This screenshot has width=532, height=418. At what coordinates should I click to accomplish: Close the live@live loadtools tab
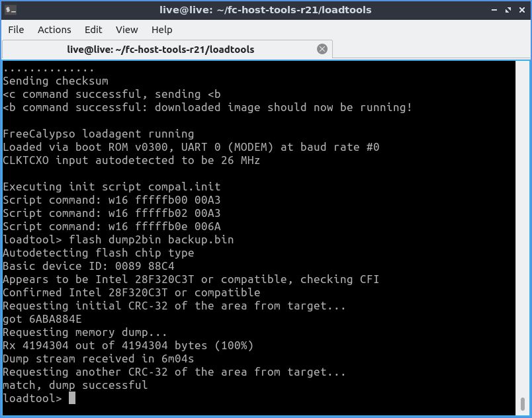[x=322, y=49]
